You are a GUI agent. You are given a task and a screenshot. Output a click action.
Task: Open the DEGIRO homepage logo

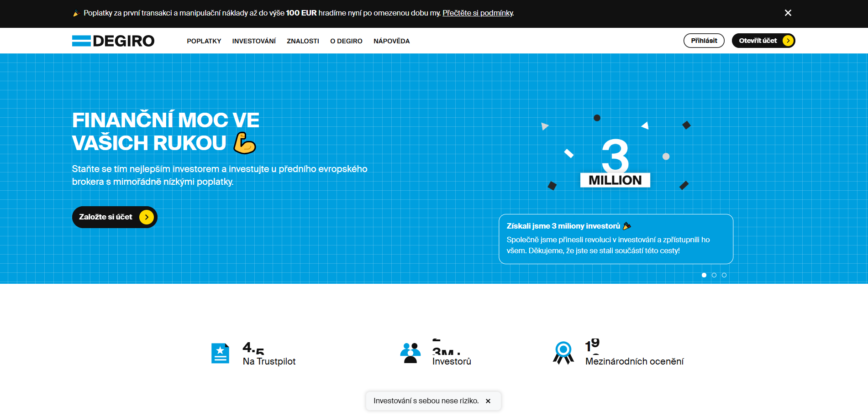click(113, 41)
